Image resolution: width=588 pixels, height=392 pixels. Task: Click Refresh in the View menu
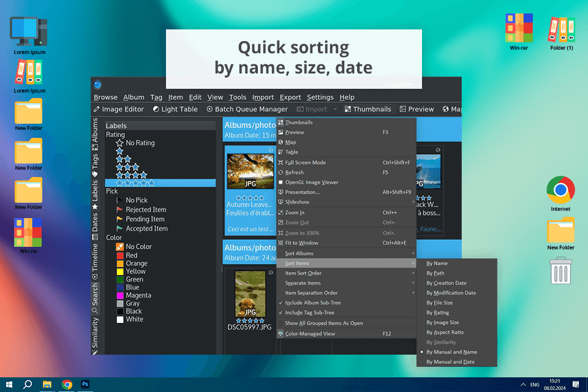pos(346,172)
